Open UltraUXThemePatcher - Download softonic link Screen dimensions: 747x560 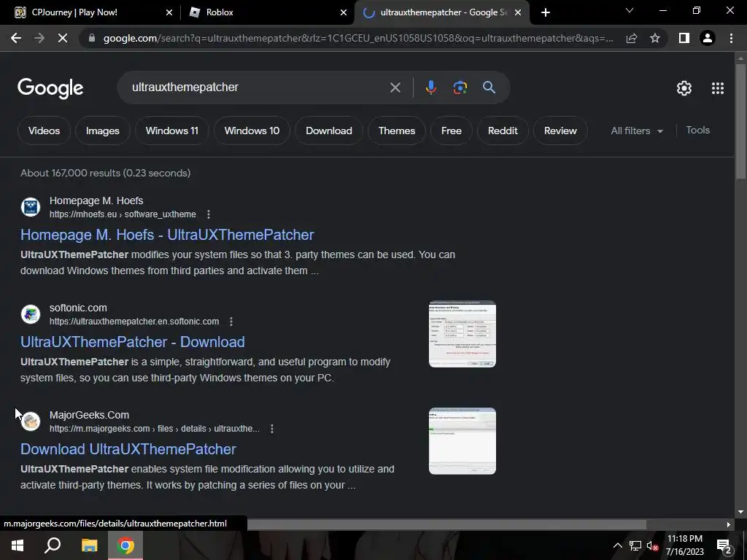tap(133, 342)
